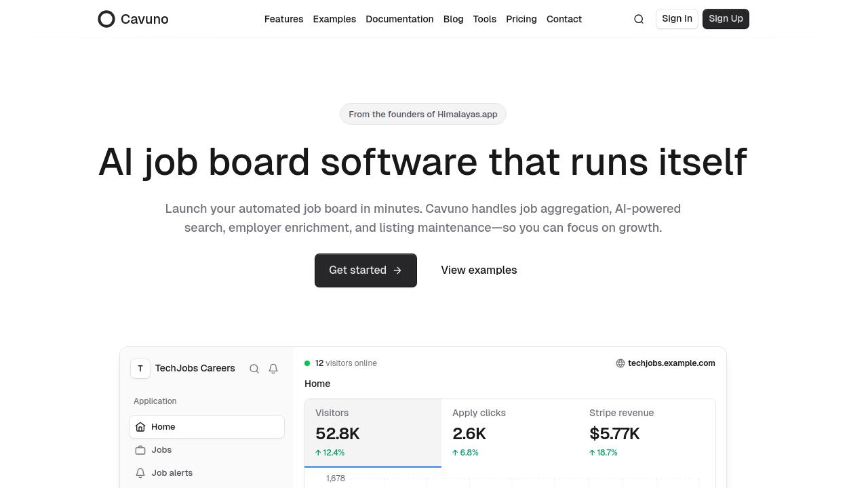868x488 pixels.
Task: Click the Home house icon in sidebar
Action: pyautogui.click(x=140, y=427)
